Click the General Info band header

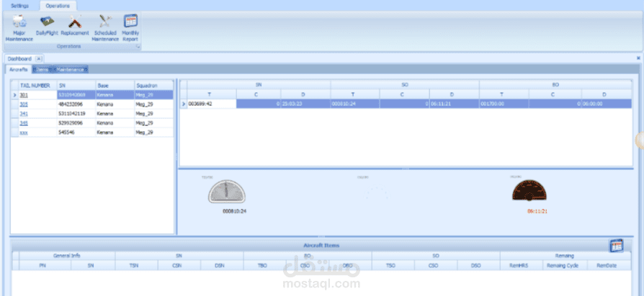(67, 256)
